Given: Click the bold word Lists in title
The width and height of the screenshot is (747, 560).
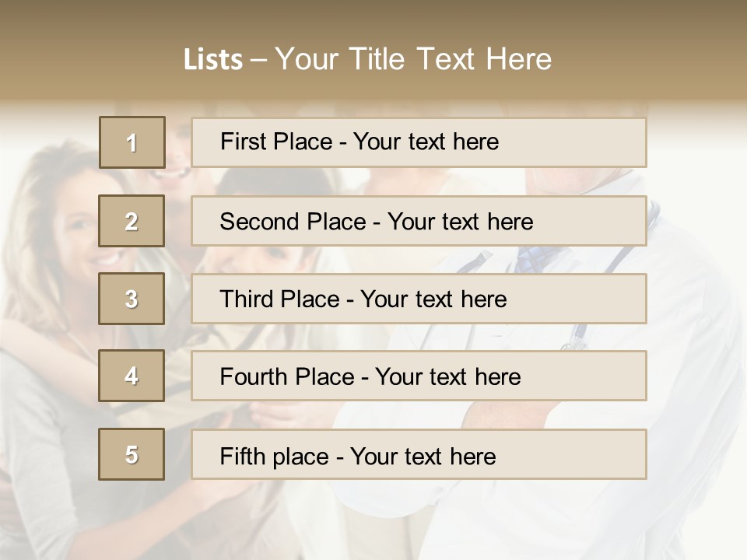Looking at the screenshot, I should 212,59.
